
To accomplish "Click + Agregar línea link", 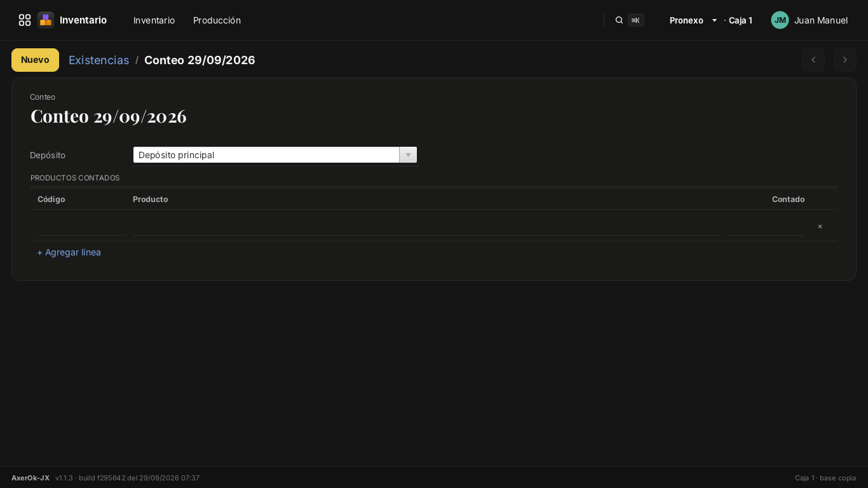I will pyautogui.click(x=69, y=252).
